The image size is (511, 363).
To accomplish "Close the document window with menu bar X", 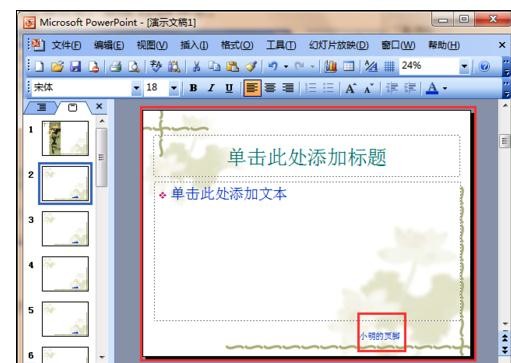I will tap(502, 45).
